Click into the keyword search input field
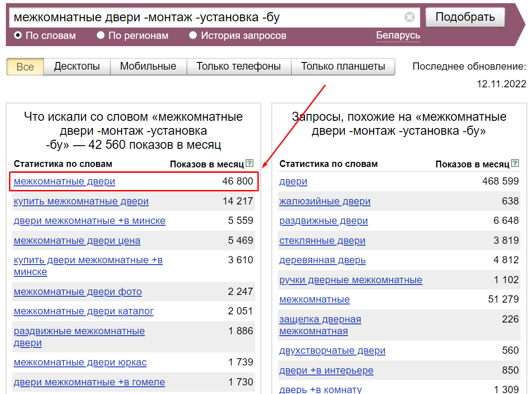532x394 pixels. tap(204, 18)
